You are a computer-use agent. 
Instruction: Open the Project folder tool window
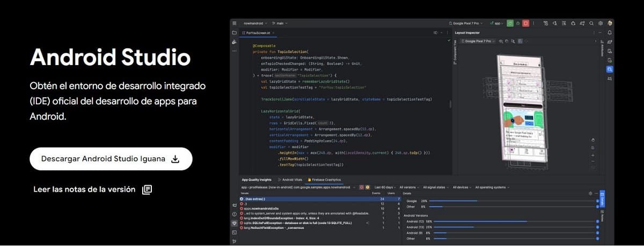[x=235, y=33]
